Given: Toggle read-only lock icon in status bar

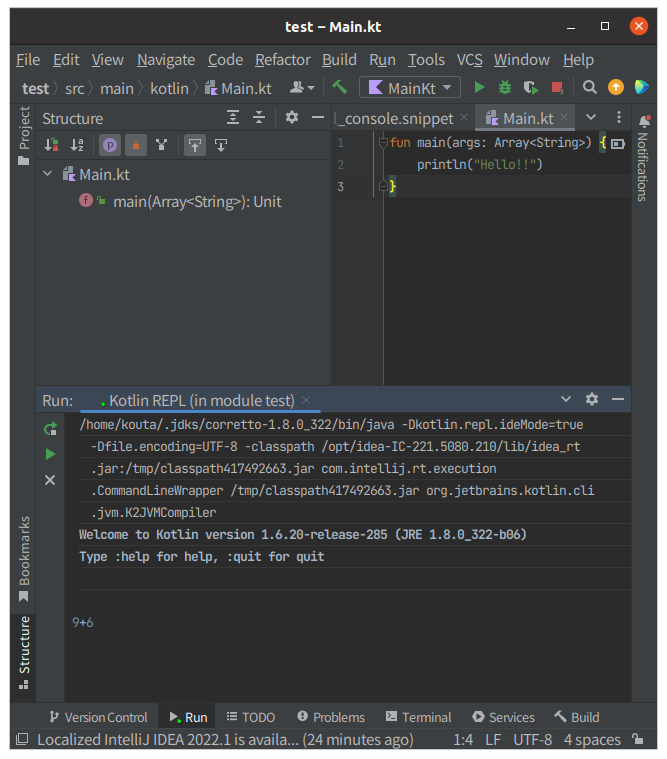Looking at the screenshot, I should coord(638,739).
